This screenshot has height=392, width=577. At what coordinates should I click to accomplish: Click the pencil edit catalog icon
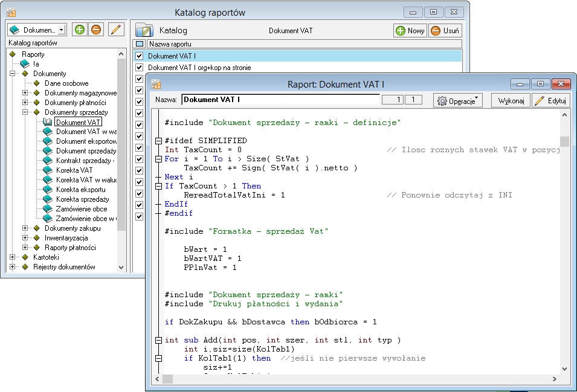click(116, 30)
